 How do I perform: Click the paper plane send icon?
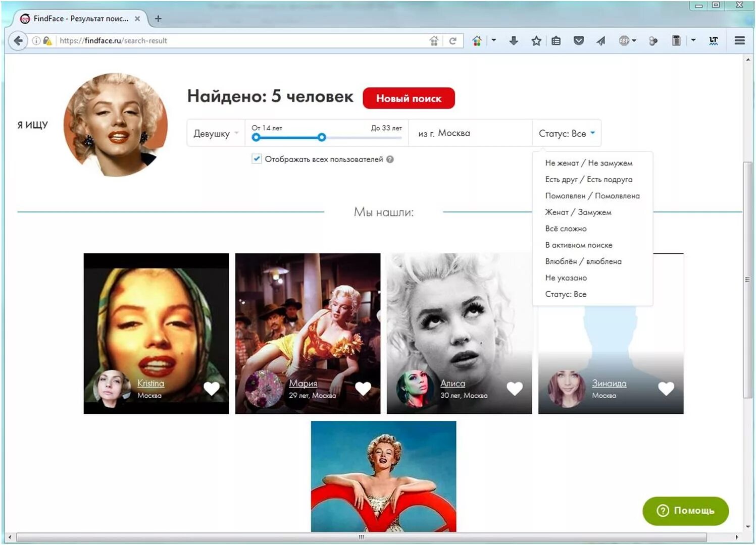pyautogui.click(x=600, y=41)
